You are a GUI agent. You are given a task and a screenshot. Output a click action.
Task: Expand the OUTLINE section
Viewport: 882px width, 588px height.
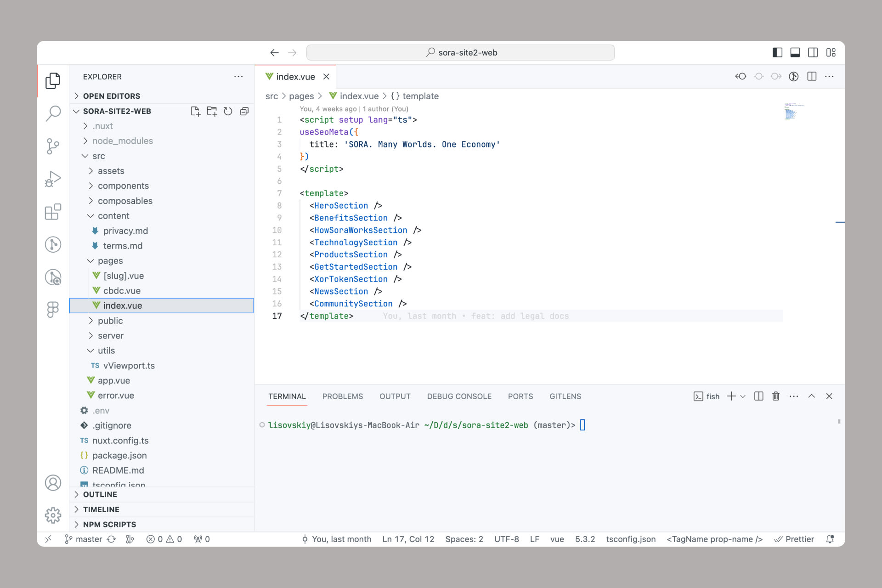[x=161, y=494]
